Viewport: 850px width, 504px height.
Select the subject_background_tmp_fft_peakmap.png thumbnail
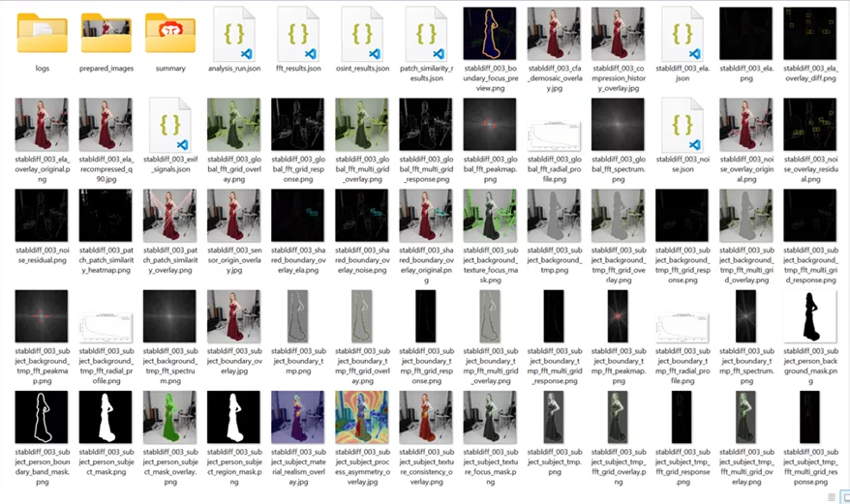point(42,316)
